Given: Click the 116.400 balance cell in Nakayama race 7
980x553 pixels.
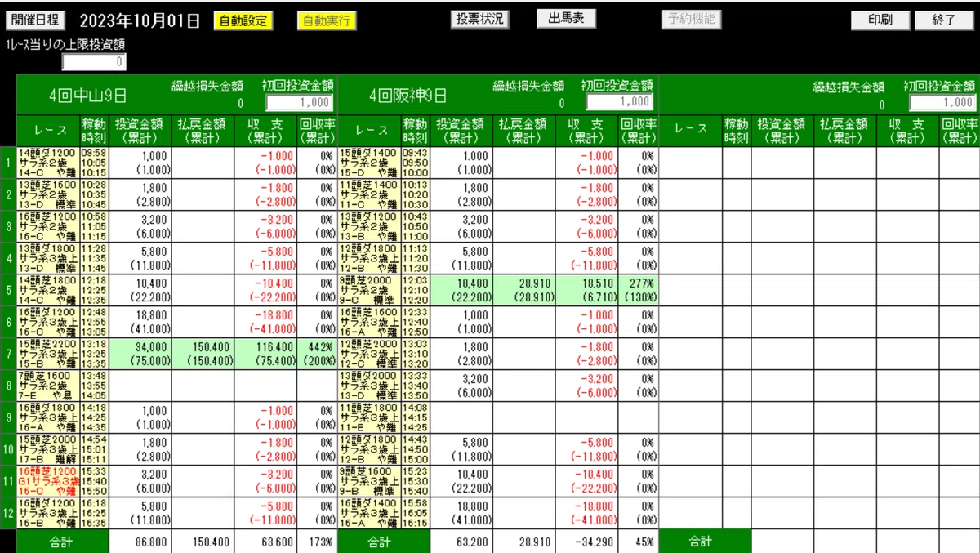Looking at the screenshot, I should (266, 354).
